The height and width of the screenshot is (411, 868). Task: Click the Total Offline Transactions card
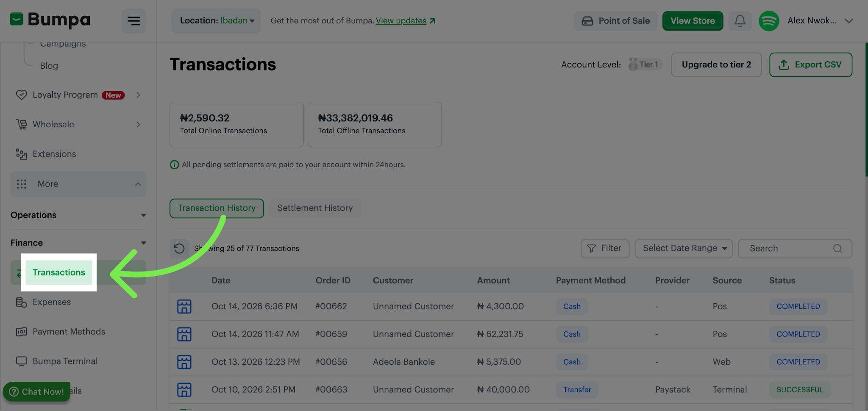coord(375,124)
